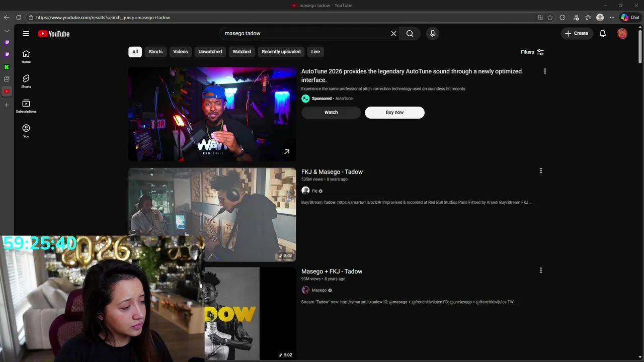This screenshot has width=644, height=362.
Task: Open the ad's external link arrow
Action: 287,152
